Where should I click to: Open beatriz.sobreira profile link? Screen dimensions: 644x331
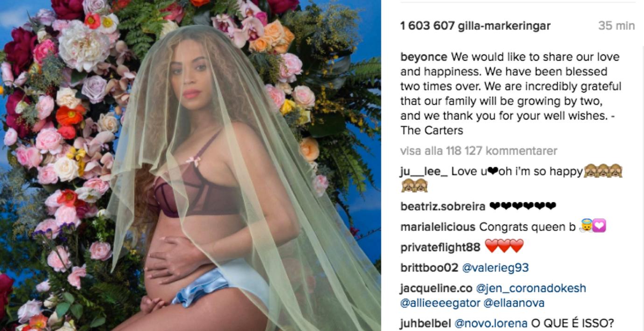pos(443,206)
